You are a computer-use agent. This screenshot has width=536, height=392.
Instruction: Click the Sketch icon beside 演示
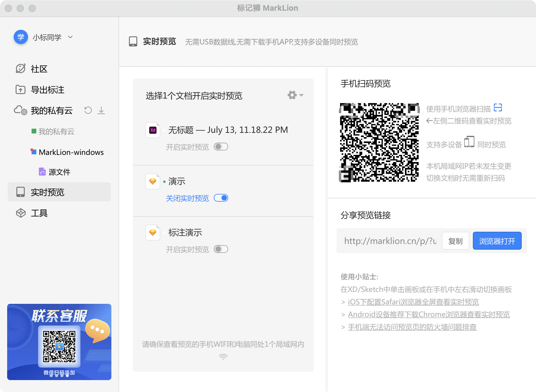(x=153, y=181)
